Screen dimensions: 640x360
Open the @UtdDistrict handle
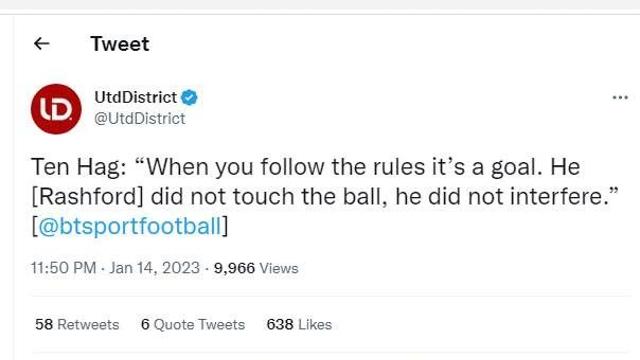[140, 119]
